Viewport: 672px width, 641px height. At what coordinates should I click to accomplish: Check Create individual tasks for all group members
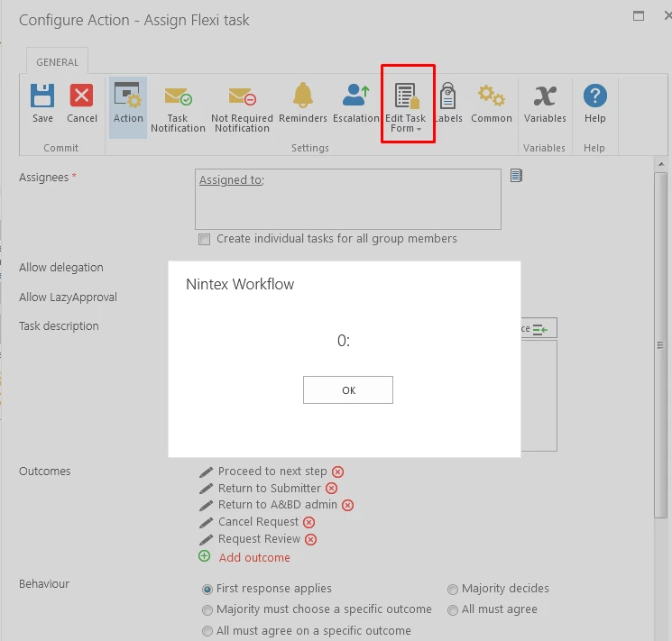tap(205, 239)
